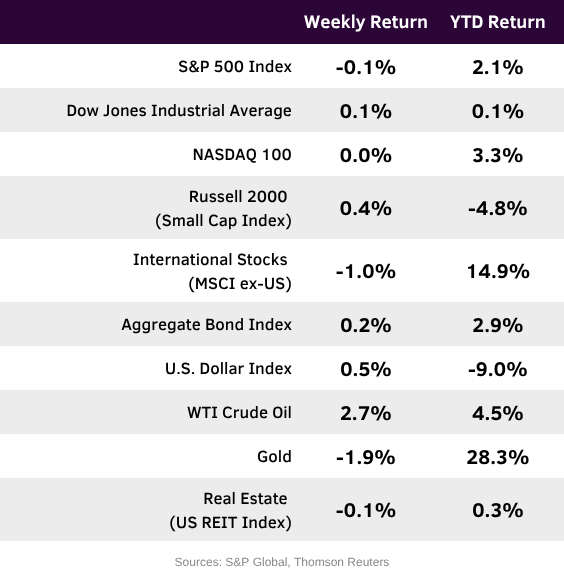This screenshot has height=585, width=564.
Task: Click the NASDAQ 100 row label
Action: click(242, 155)
